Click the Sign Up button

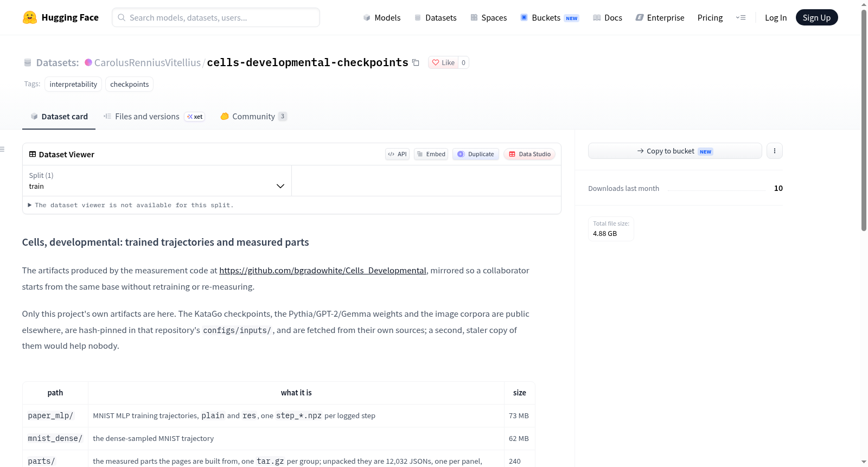click(x=817, y=17)
